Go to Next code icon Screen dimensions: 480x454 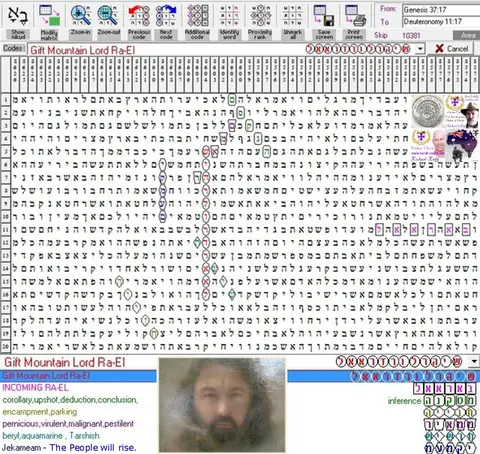tap(166, 15)
